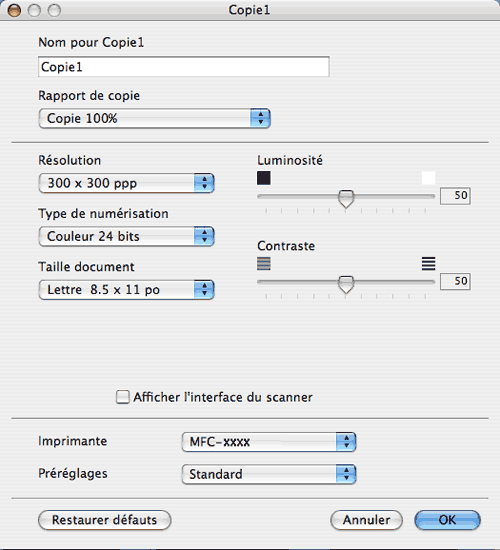Choose printer from Imprimante MFC-xxxx dropdown
Image resolution: width=500 pixels, height=550 pixels.
coord(269,442)
